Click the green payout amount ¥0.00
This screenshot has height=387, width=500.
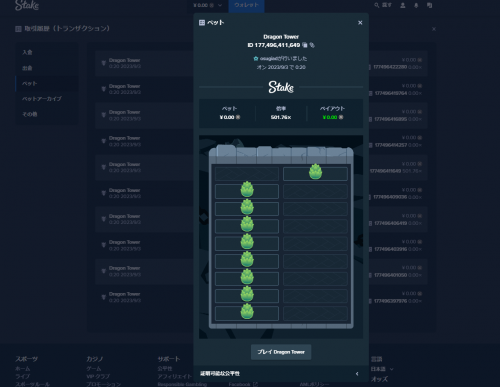pos(330,117)
